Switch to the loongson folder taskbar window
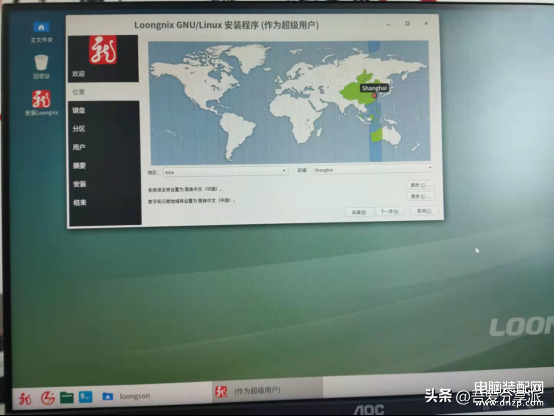 (126, 396)
